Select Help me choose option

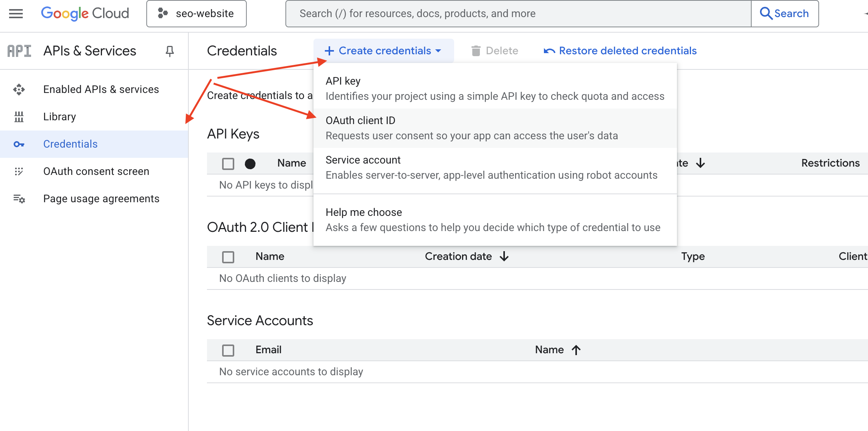pos(495,220)
